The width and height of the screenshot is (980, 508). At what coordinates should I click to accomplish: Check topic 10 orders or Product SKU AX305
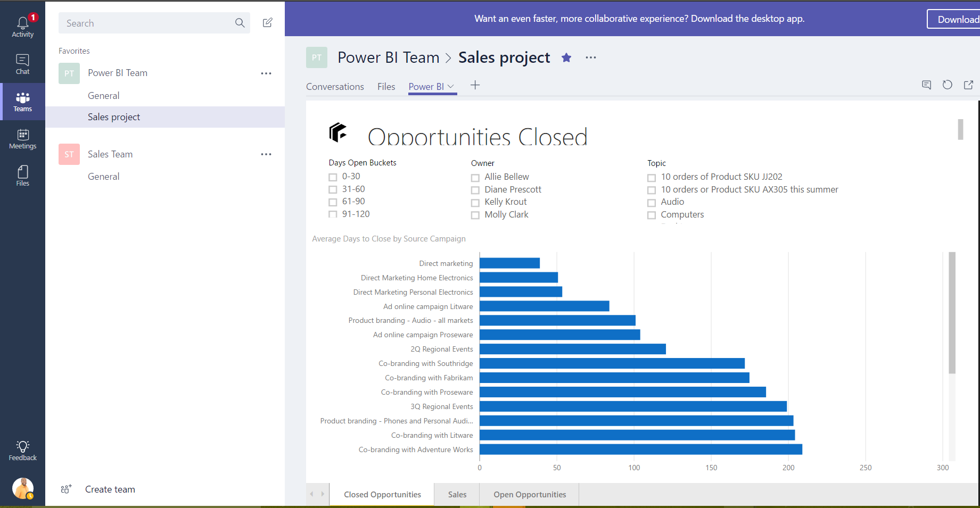(652, 190)
